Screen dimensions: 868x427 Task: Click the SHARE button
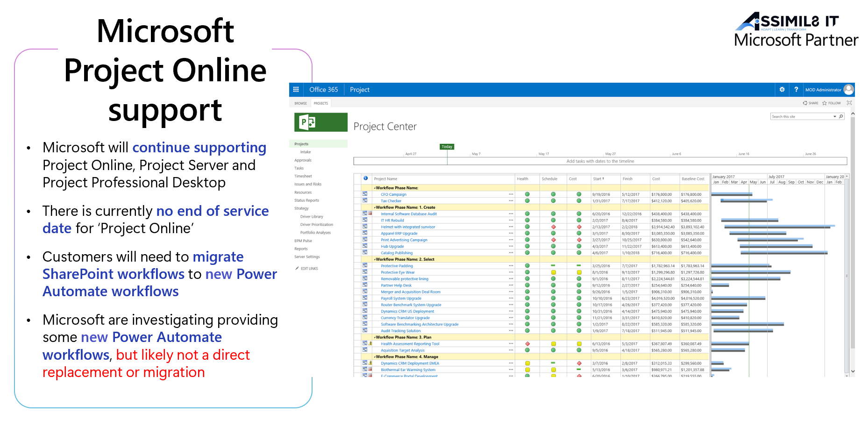click(811, 103)
